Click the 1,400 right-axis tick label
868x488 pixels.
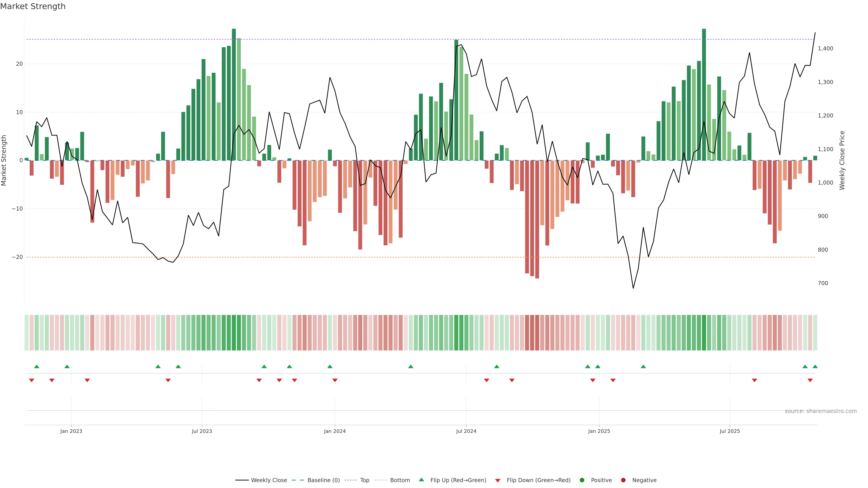(825, 49)
